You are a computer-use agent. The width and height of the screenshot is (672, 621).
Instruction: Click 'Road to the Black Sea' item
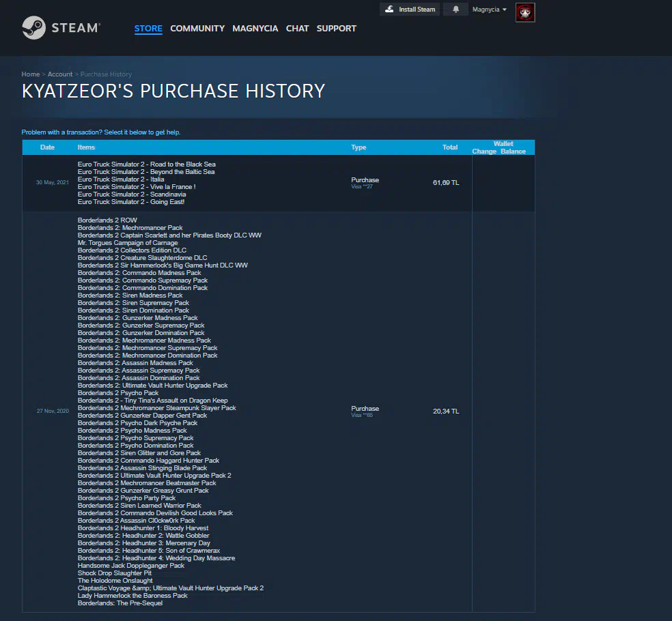[147, 164]
